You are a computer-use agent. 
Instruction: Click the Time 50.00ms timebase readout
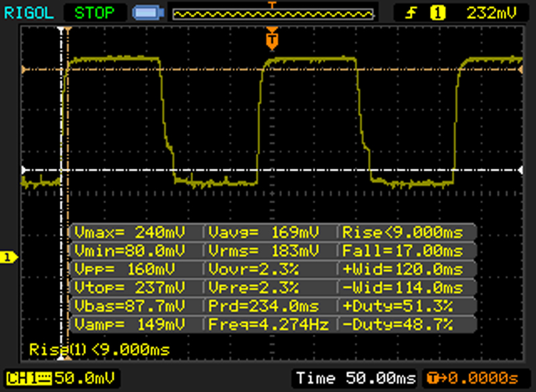pyautogui.click(x=356, y=379)
